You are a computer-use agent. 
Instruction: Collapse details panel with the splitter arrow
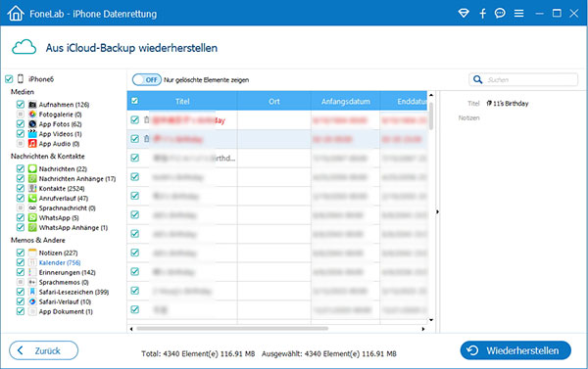coord(437,212)
